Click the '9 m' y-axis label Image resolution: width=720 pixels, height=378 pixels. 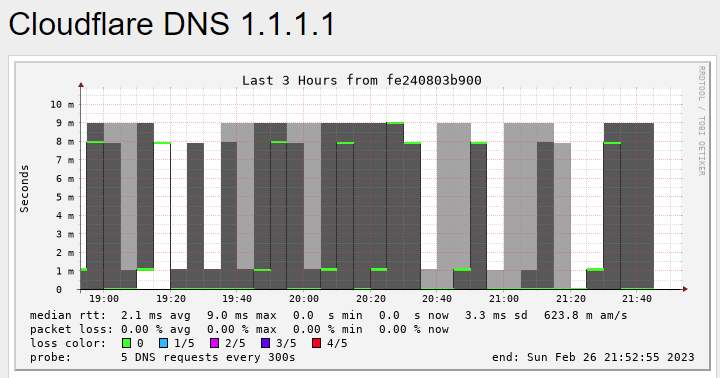tap(65, 123)
